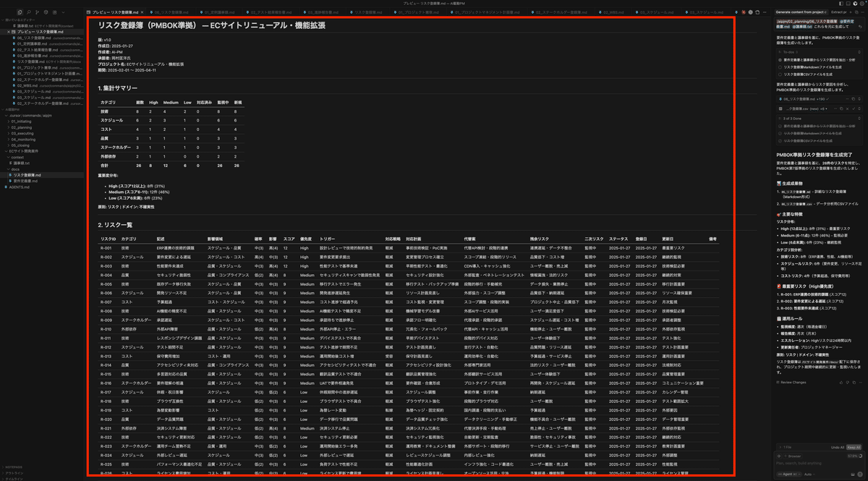Open the Explorer view icon in sidebar
This screenshot has width=868, height=481.
pos(20,12)
